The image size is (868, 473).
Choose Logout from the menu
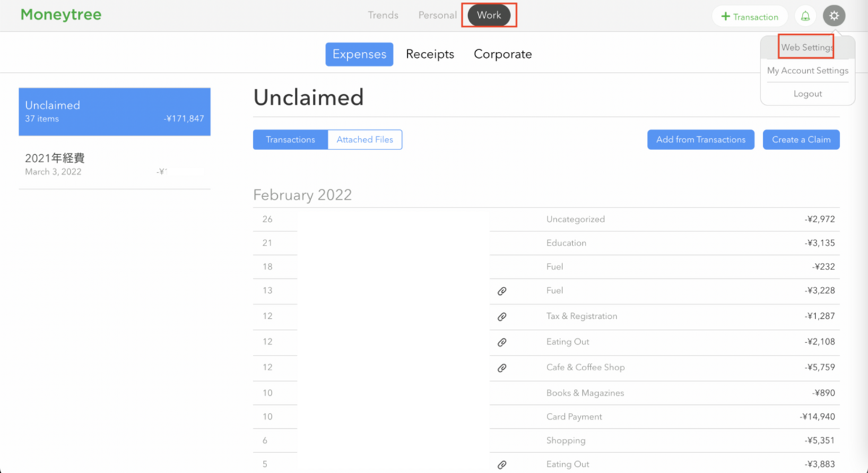click(807, 94)
